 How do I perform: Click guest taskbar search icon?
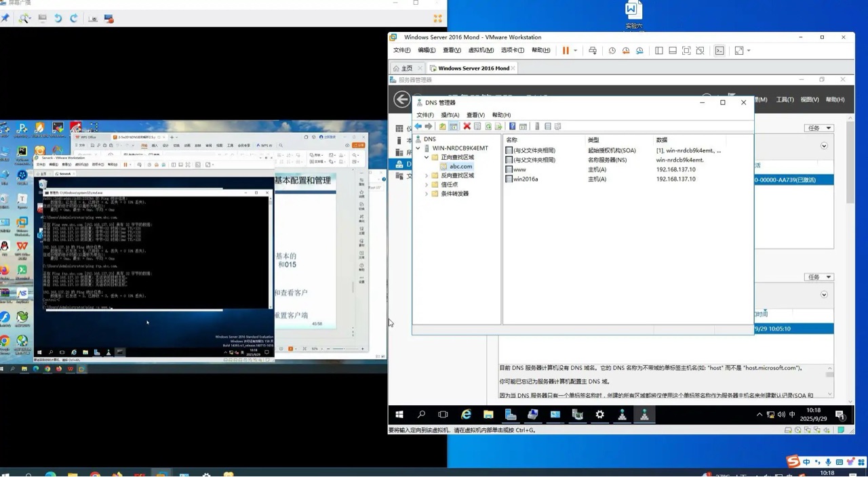click(x=421, y=415)
